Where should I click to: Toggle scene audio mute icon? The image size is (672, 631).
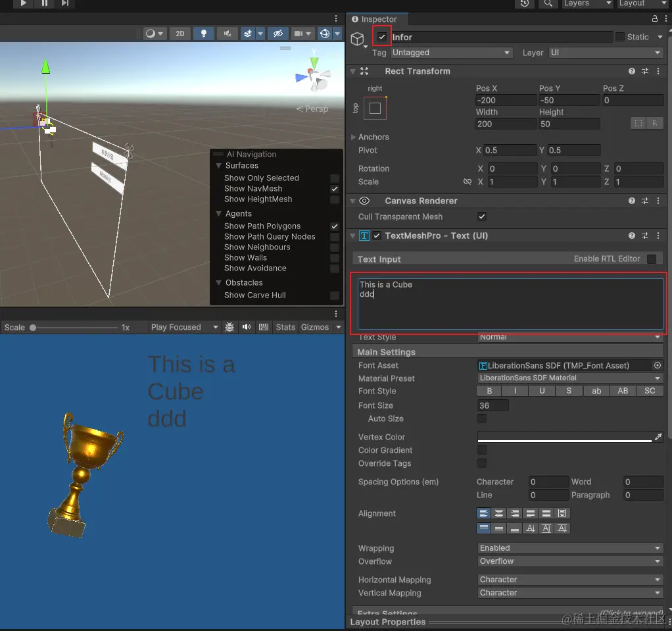[x=228, y=34]
